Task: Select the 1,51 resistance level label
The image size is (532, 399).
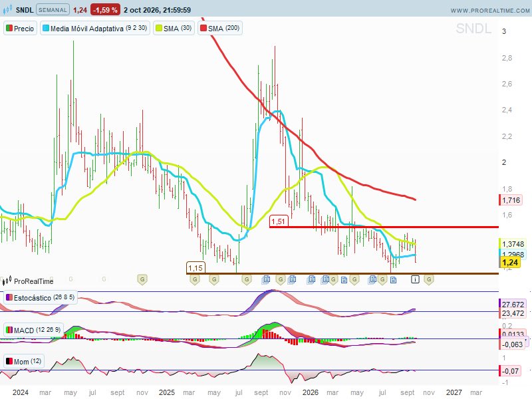Action: (x=279, y=221)
